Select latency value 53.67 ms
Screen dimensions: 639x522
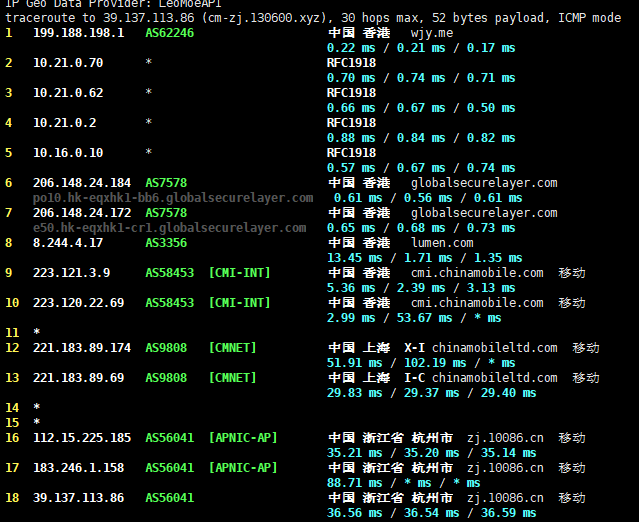(x=425, y=318)
